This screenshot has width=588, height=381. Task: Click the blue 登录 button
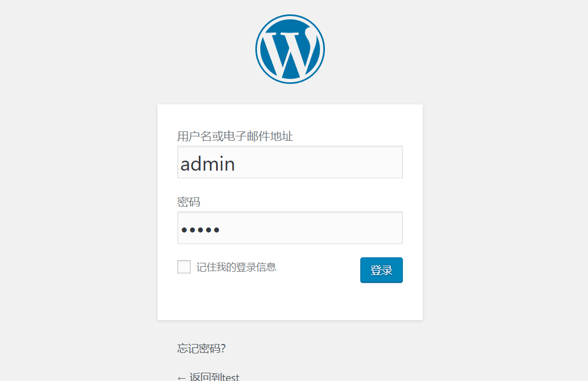pos(381,270)
